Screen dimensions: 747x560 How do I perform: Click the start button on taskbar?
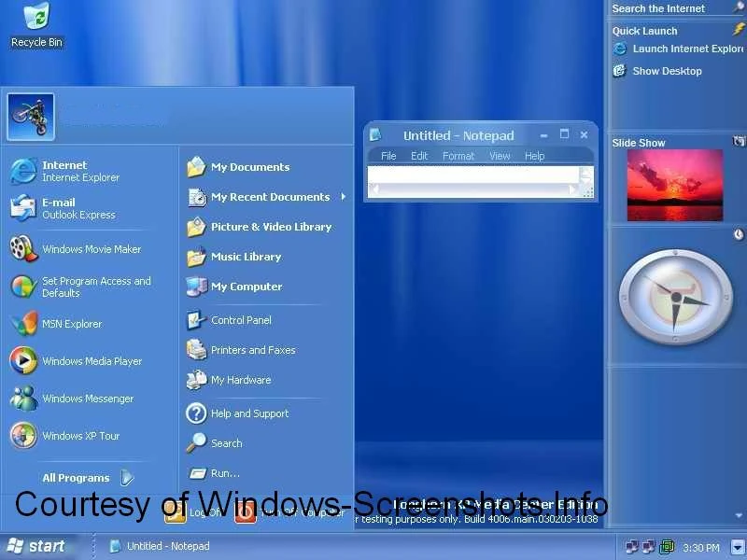[37, 546]
